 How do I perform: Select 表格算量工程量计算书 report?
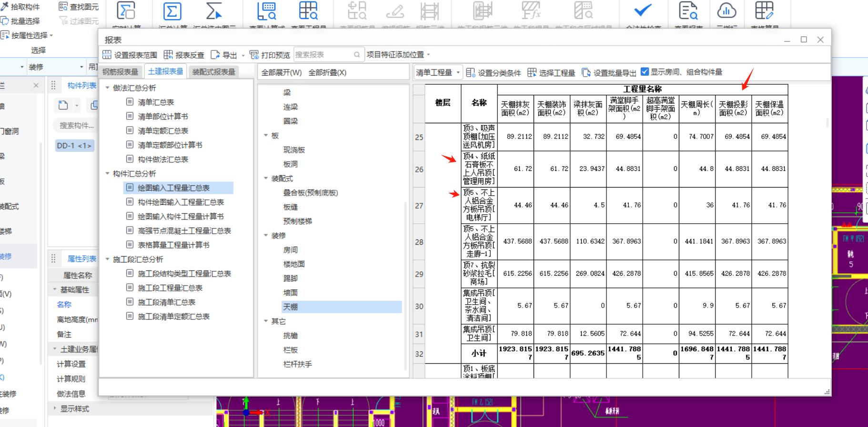[x=173, y=245]
